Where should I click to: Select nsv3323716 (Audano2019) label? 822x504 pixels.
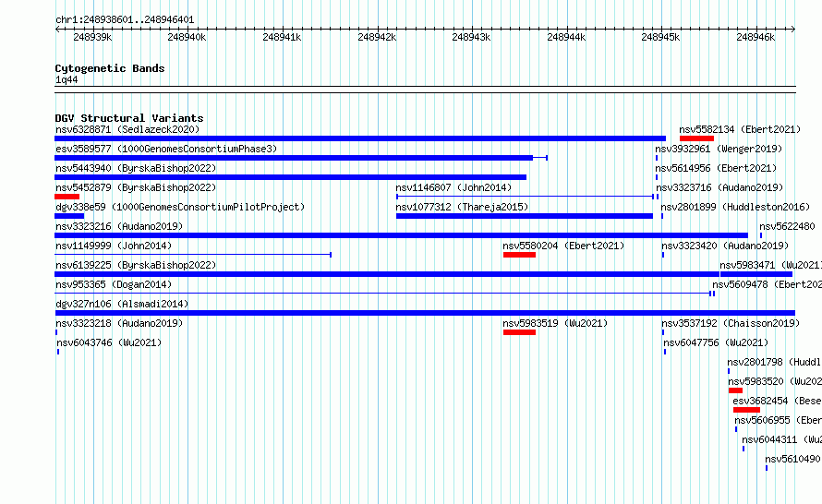point(719,187)
